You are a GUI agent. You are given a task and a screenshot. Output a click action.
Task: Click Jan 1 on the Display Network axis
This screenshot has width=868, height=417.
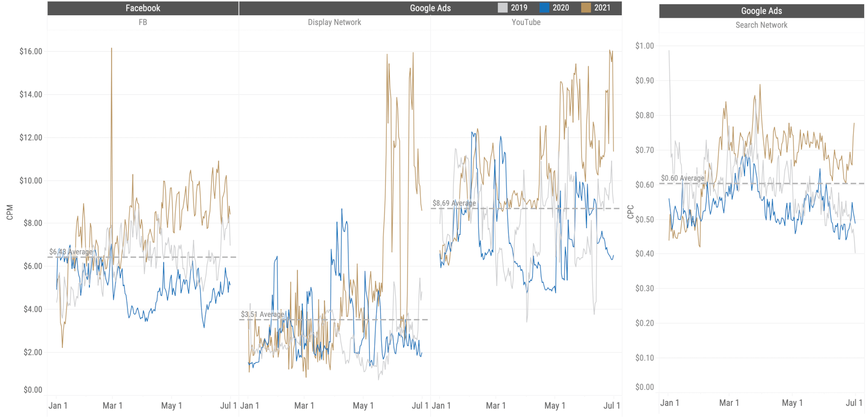(x=250, y=406)
